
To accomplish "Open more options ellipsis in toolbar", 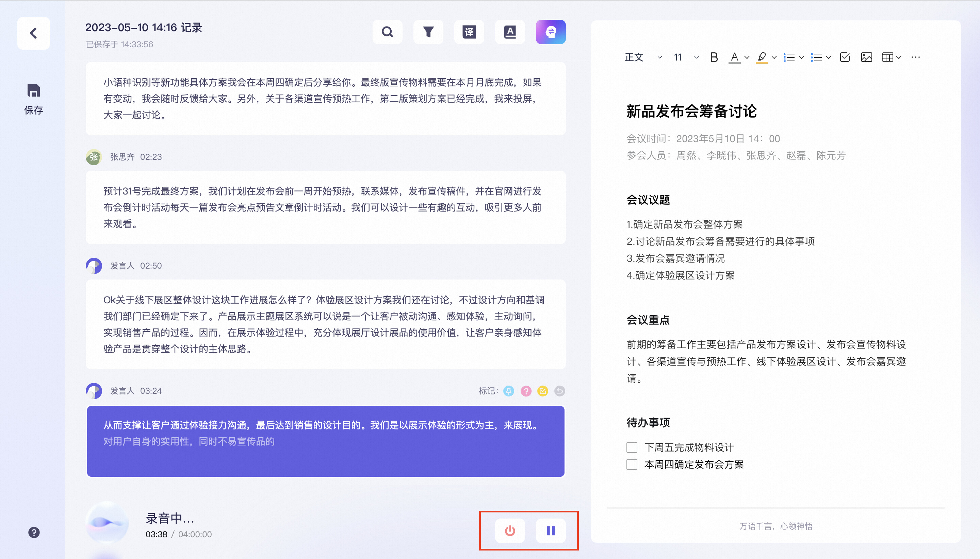I will (x=915, y=57).
